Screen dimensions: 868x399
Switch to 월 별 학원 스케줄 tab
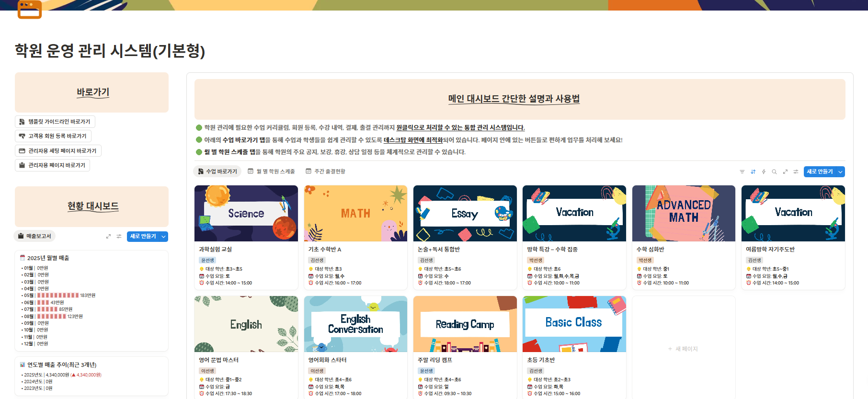click(271, 171)
